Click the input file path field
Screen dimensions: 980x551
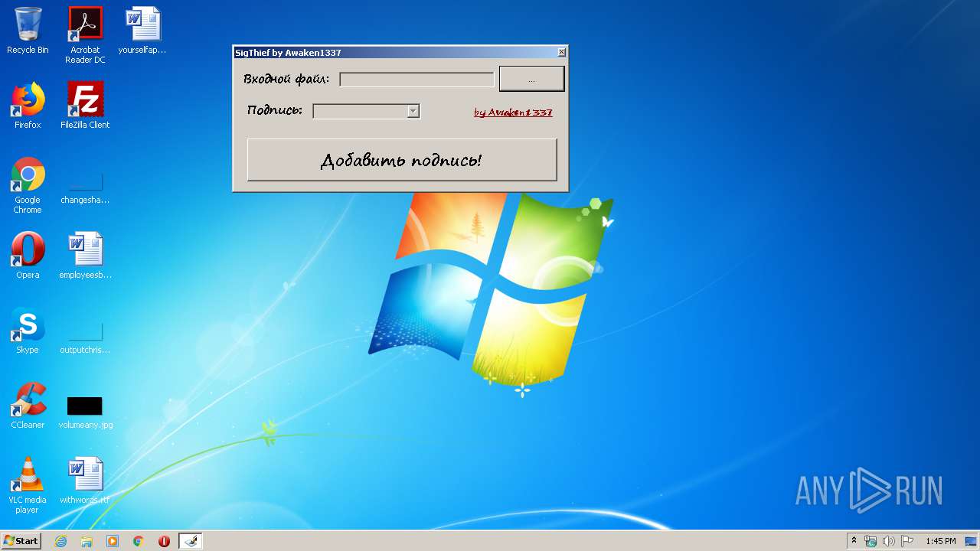(416, 79)
